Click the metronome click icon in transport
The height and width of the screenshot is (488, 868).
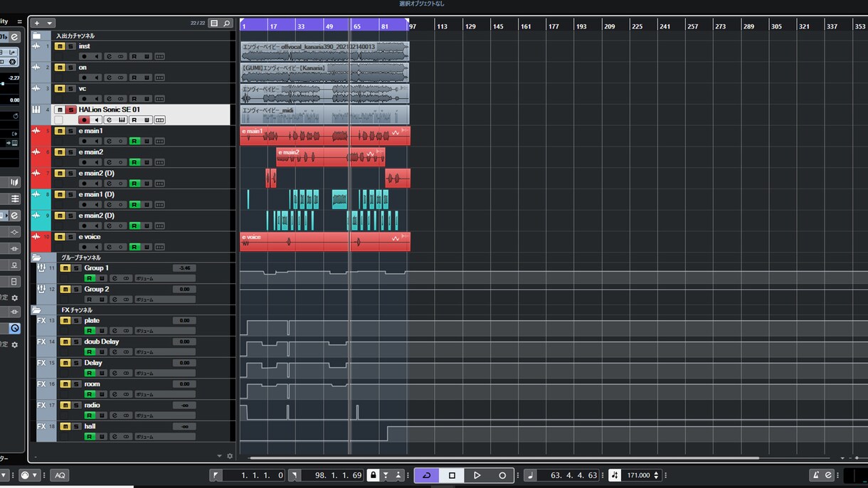pyautogui.click(x=817, y=475)
